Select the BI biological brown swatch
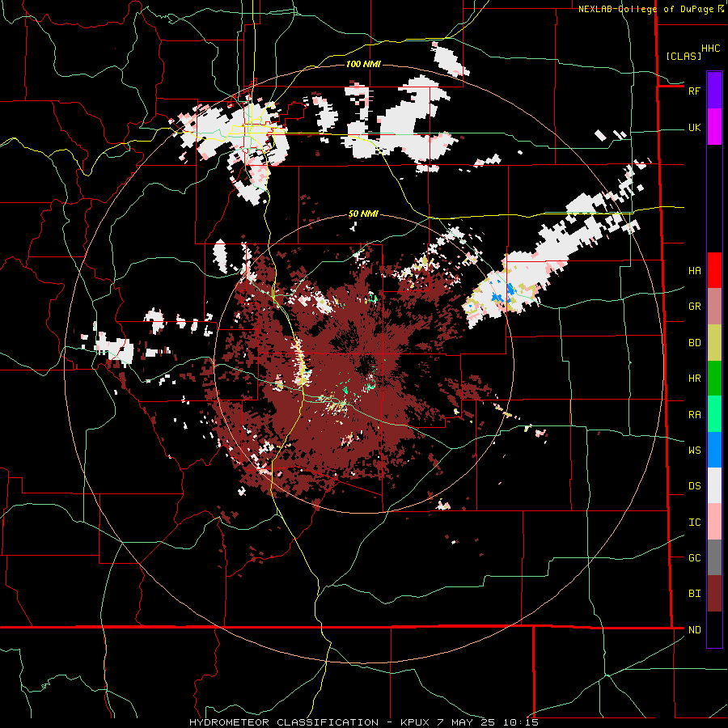The width and height of the screenshot is (728, 728). point(714,594)
